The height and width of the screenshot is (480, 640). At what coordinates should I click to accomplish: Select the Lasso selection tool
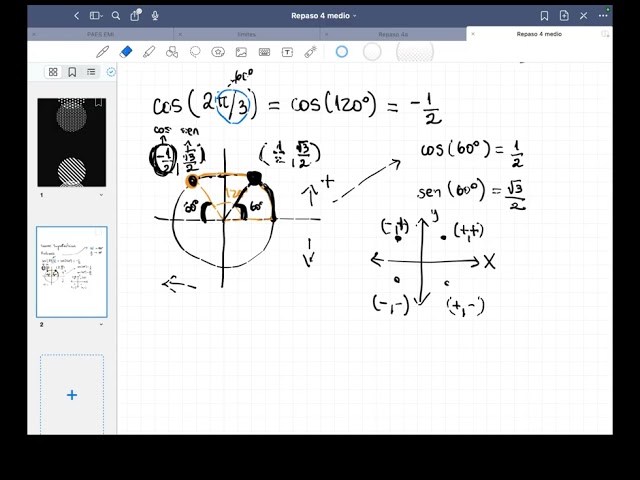(x=195, y=52)
